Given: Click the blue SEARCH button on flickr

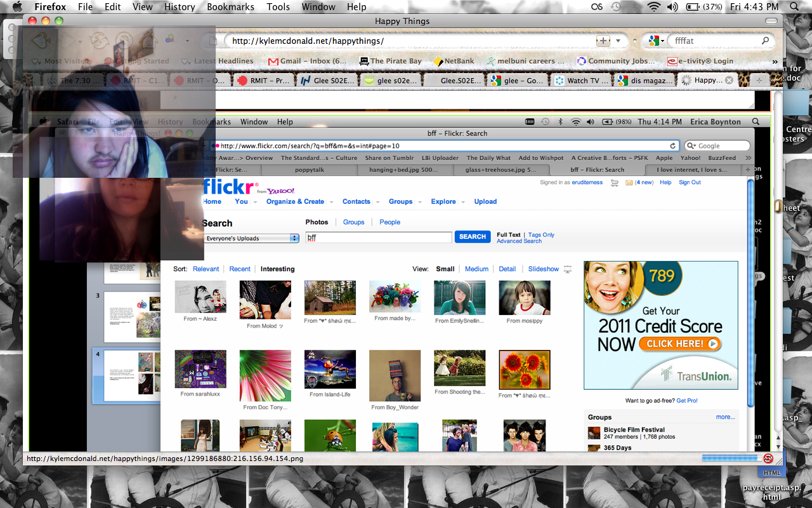Looking at the screenshot, I should pos(473,237).
